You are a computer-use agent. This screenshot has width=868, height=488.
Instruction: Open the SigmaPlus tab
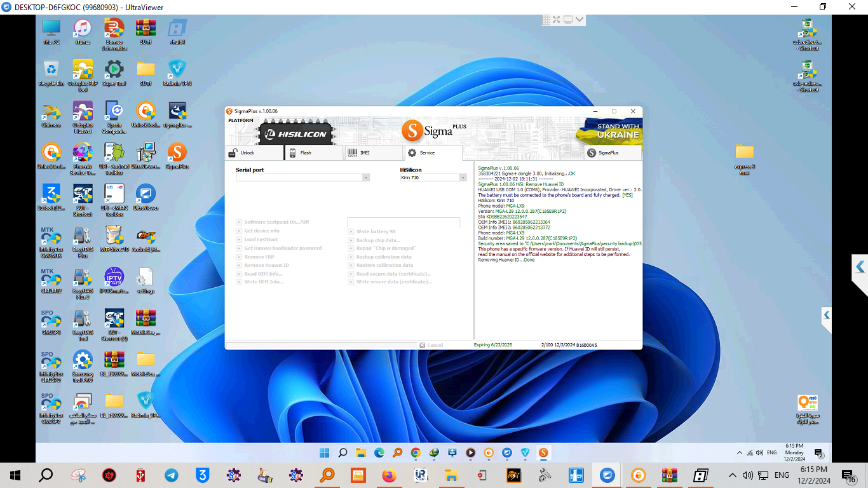coord(613,152)
